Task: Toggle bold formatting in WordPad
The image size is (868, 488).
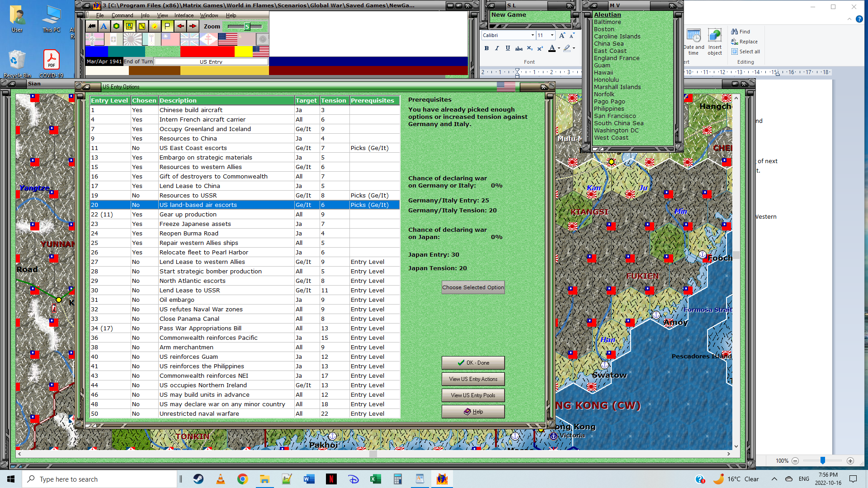Action: pos(486,48)
